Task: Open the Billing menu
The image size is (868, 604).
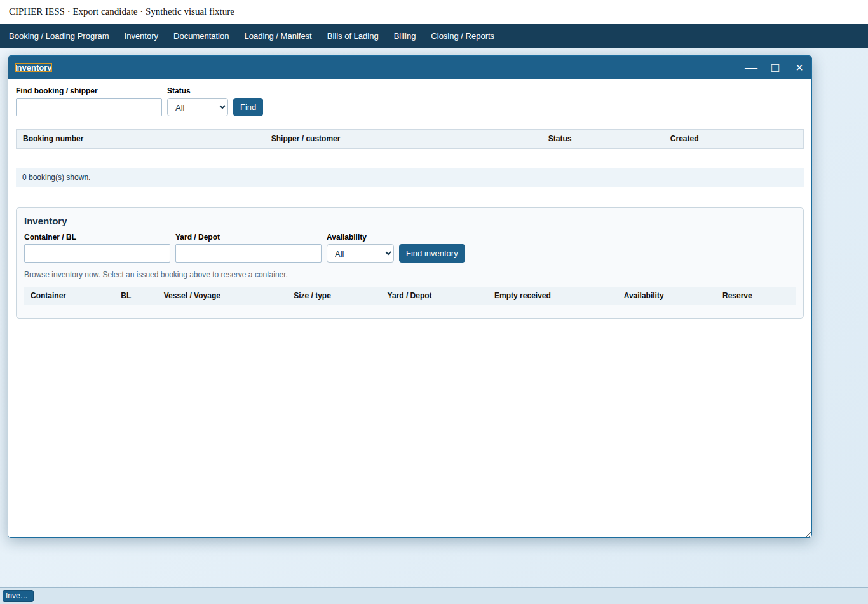Action: click(x=405, y=36)
